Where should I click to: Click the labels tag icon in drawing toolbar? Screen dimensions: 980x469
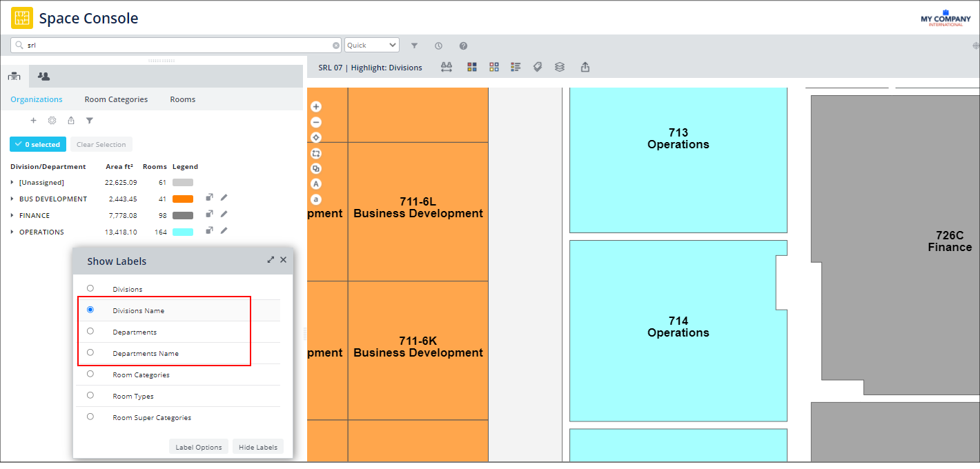click(x=538, y=67)
